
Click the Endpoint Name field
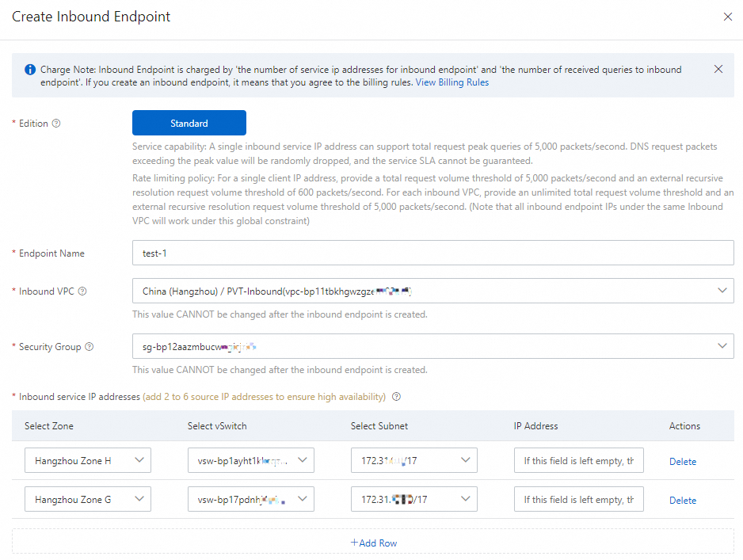click(x=432, y=253)
